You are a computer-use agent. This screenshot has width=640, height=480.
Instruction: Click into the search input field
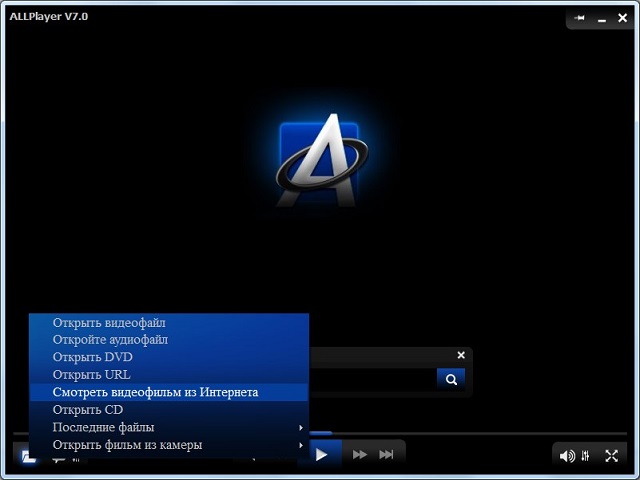coord(373,380)
